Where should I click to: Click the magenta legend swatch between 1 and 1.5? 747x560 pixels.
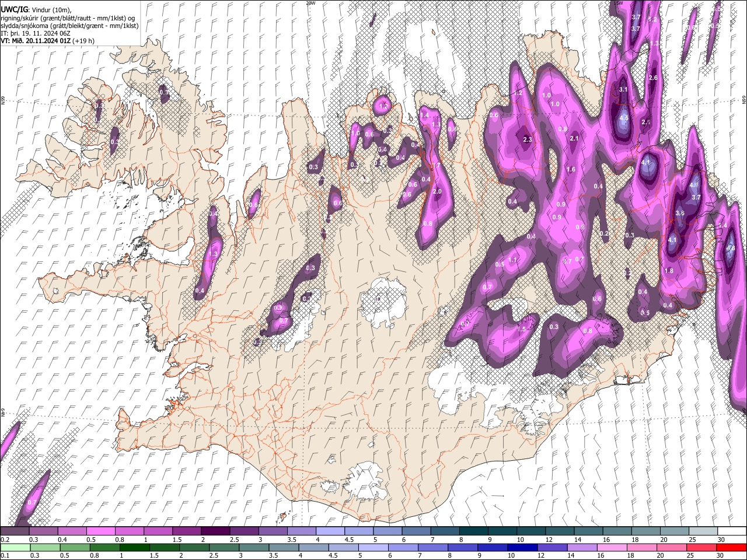click(158, 531)
